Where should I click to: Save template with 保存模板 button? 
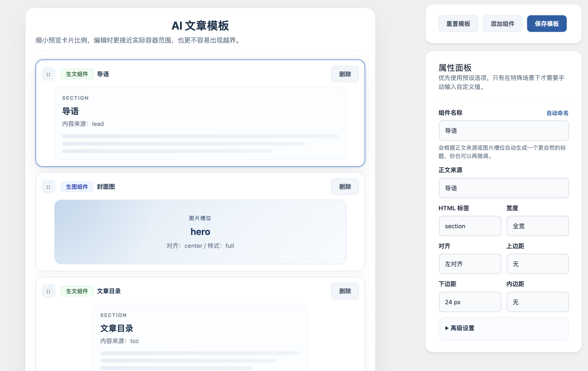point(546,24)
